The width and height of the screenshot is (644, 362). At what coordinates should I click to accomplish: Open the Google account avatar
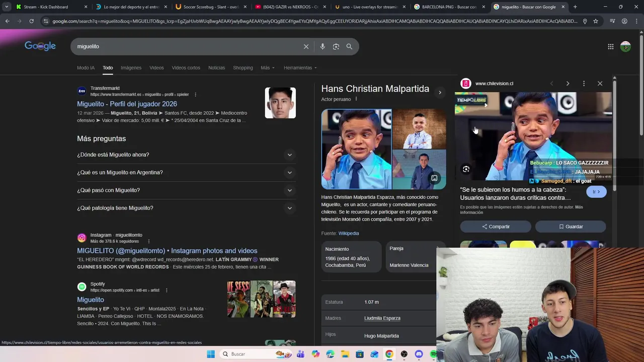tap(625, 47)
